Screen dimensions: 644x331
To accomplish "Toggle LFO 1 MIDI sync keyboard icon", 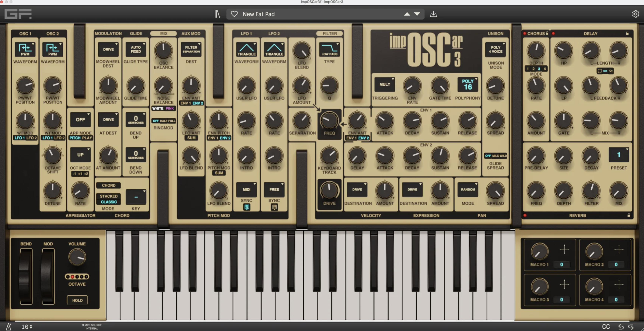I will (x=247, y=207).
